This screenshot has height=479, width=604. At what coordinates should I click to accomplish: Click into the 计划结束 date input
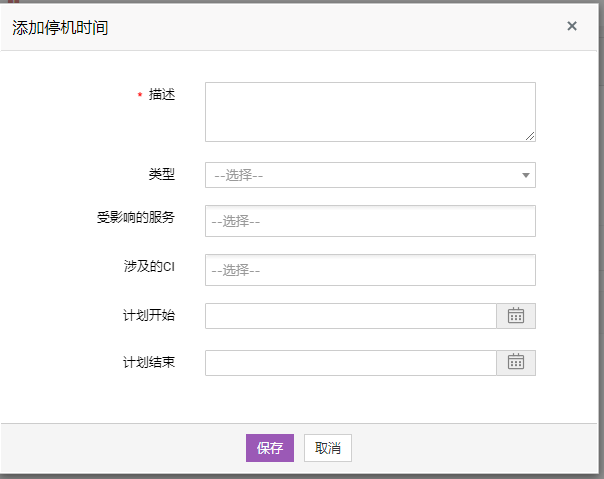(x=350, y=362)
